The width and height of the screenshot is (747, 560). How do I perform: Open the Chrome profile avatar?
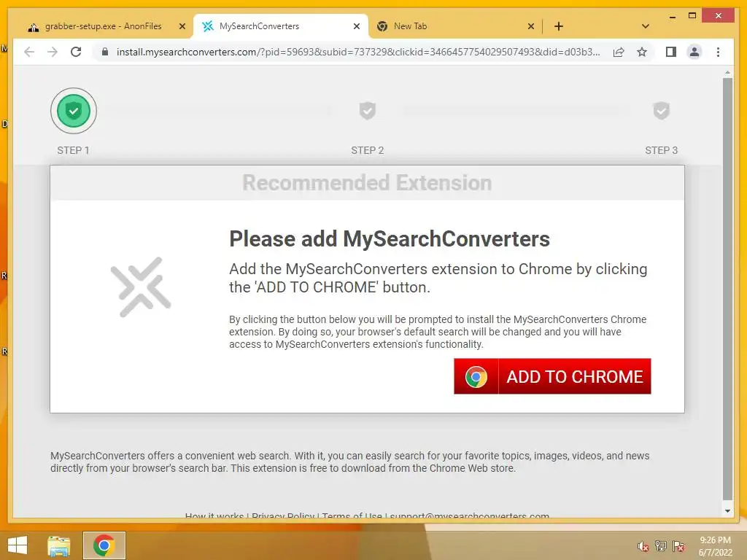[x=694, y=52]
